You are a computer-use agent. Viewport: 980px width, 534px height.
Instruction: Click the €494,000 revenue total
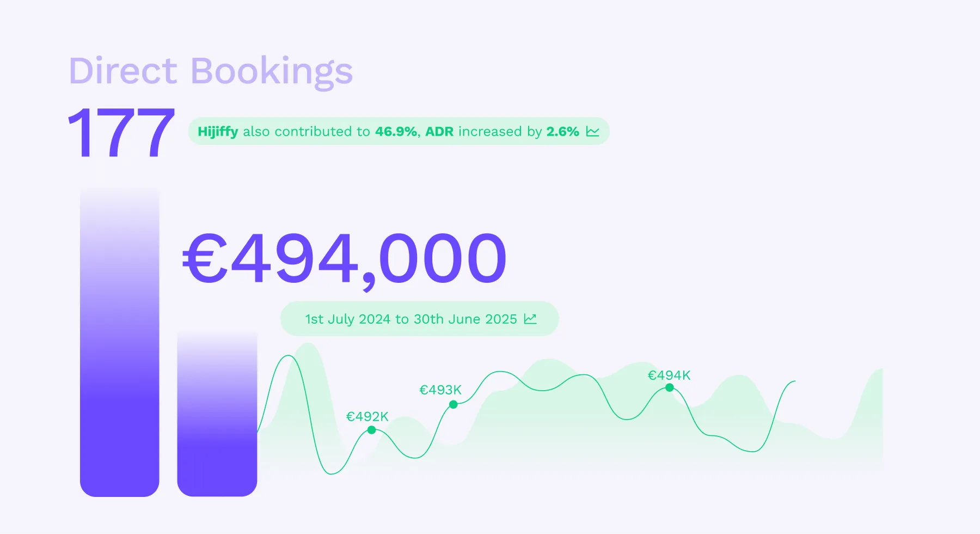(x=344, y=258)
